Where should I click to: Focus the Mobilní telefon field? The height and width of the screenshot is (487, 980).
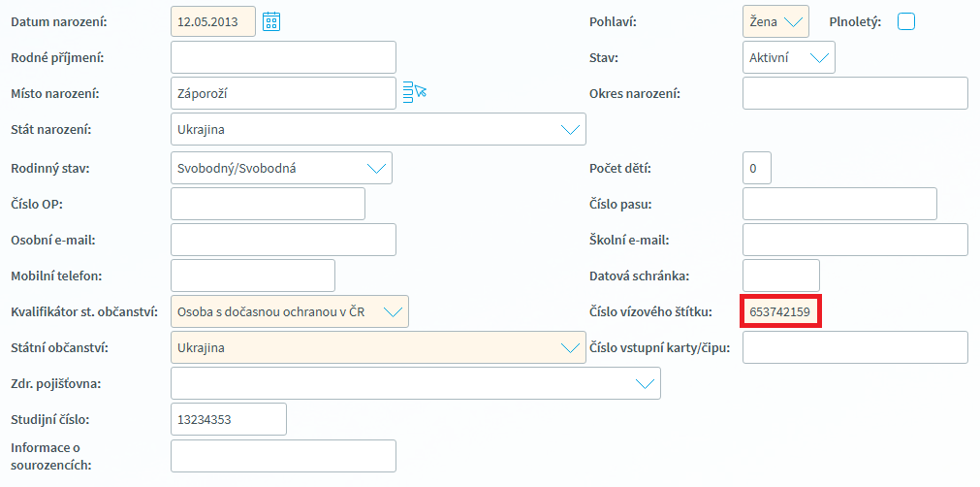pyautogui.click(x=252, y=276)
